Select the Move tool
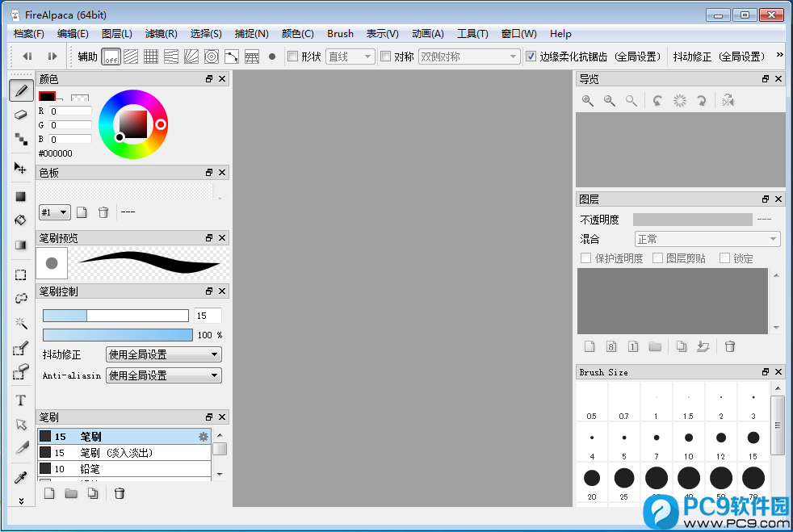The image size is (793, 532). tap(21, 168)
